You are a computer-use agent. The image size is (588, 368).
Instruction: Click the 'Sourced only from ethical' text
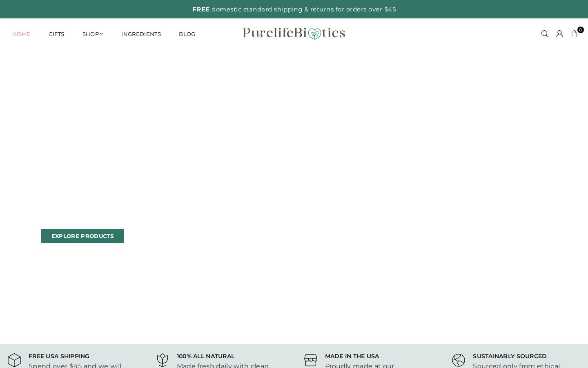pyautogui.click(x=517, y=365)
